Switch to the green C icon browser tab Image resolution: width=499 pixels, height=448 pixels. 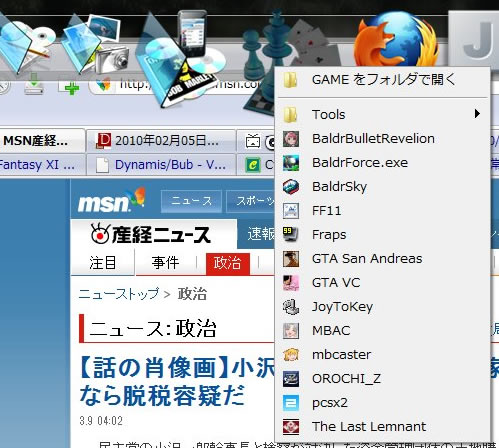click(x=256, y=165)
